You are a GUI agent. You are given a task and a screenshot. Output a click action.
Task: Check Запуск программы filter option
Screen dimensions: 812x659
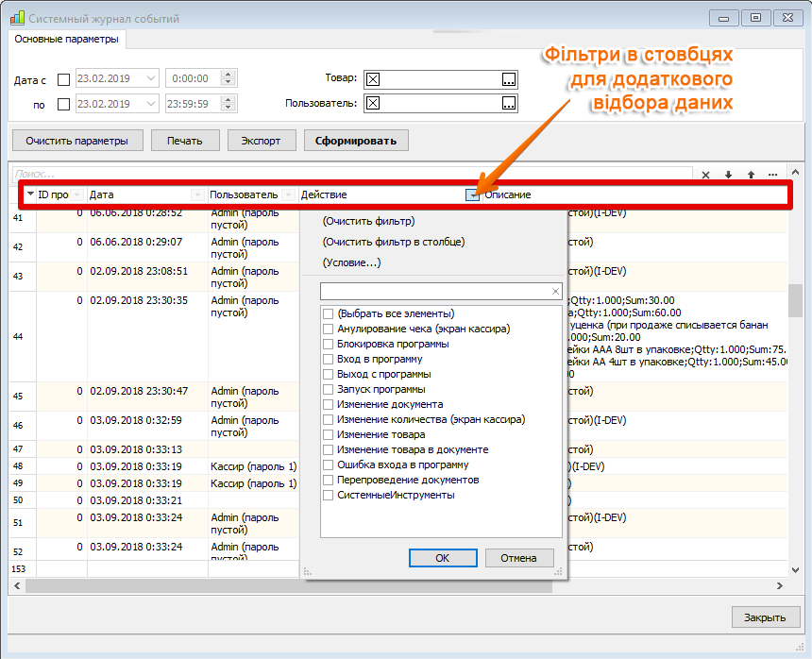pyautogui.click(x=328, y=389)
